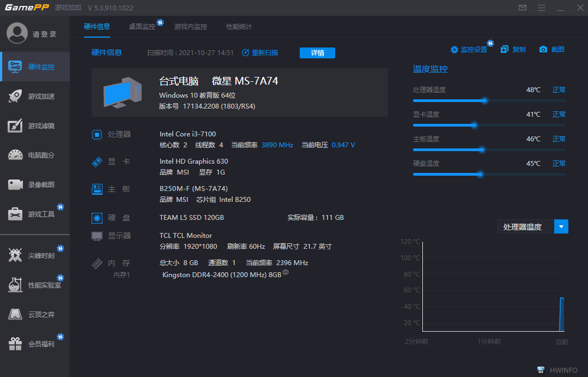Click the 处理器 CPU chip icon
Image resolution: width=588 pixels, height=377 pixels.
pos(97,134)
